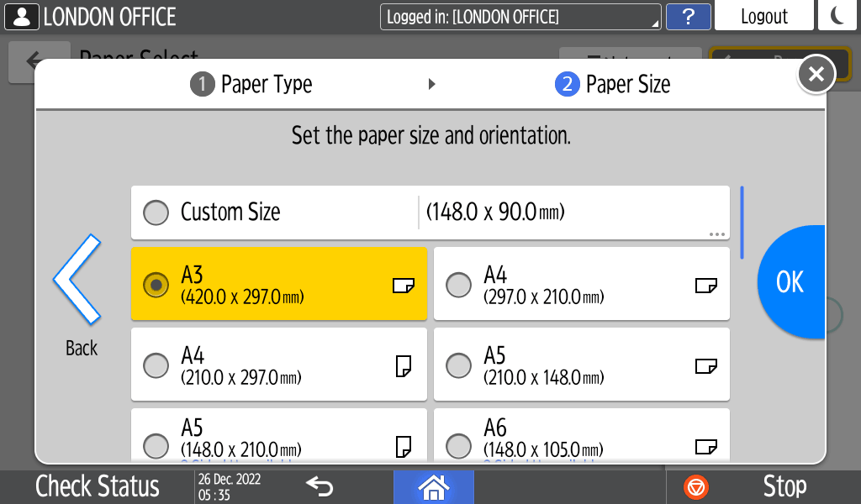Viewport: 861px width, 504px height.
Task: Click the home icon in bottom bar
Action: pyautogui.click(x=433, y=486)
